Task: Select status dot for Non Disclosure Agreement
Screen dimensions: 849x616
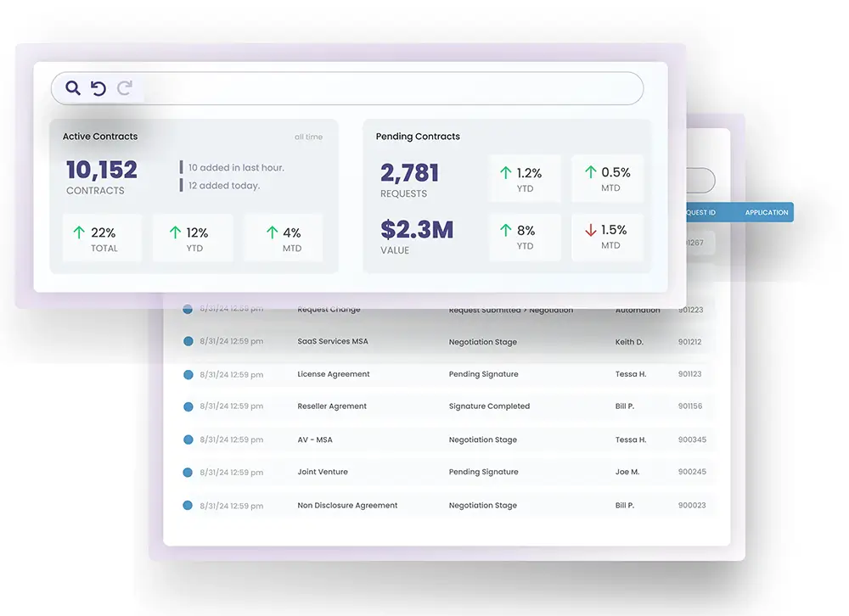Action: click(x=188, y=505)
